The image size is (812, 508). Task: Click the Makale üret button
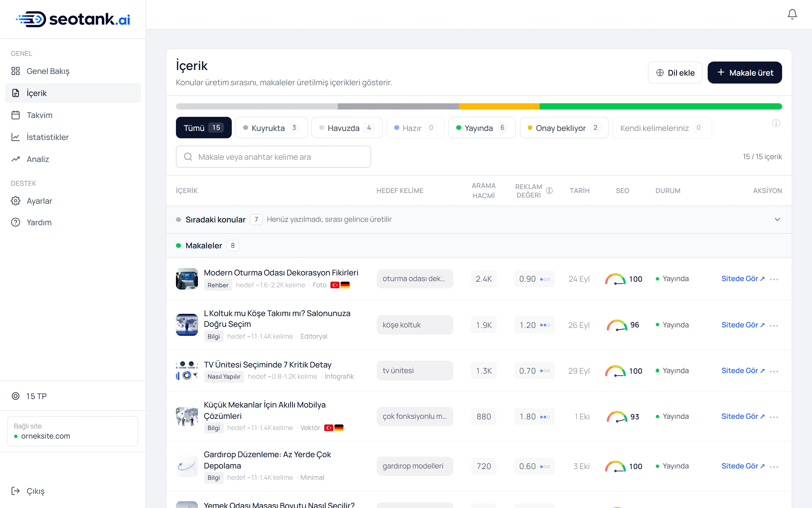(745, 73)
